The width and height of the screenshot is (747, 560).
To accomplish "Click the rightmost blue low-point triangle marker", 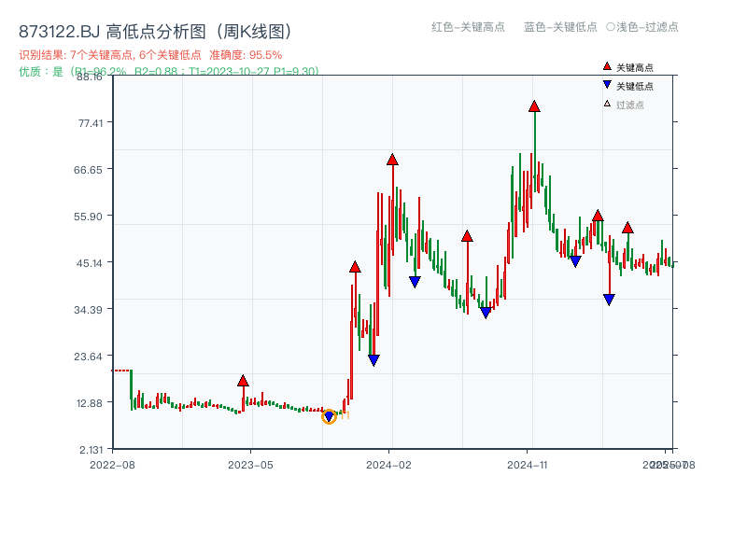I will click(x=611, y=300).
